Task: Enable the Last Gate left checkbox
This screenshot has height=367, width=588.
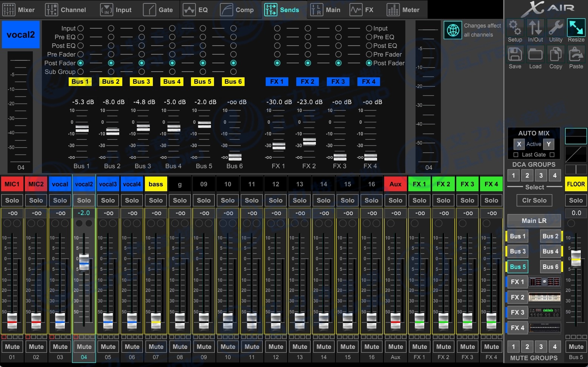Action: coord(516,155)
